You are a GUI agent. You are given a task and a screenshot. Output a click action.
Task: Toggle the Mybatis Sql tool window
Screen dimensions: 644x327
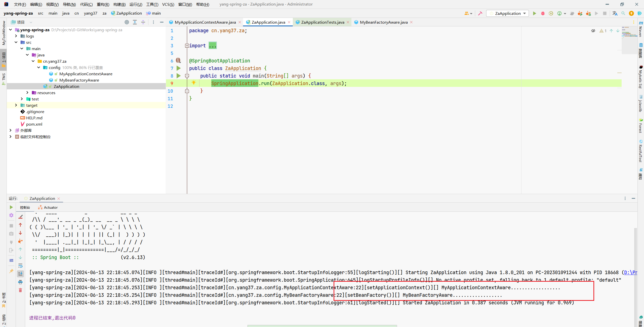[x=640, y=77]
